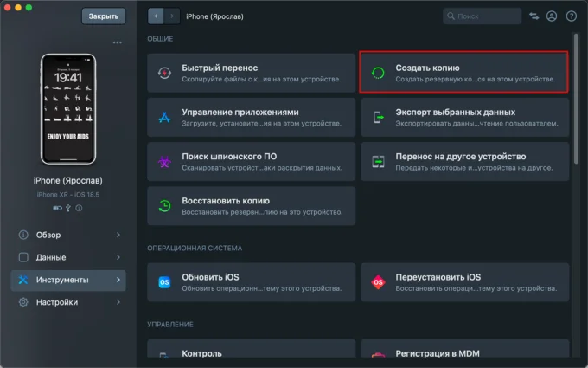Open the Настройки sidebar section
Screen dimensions: 588x368
(x=68, y=302)
